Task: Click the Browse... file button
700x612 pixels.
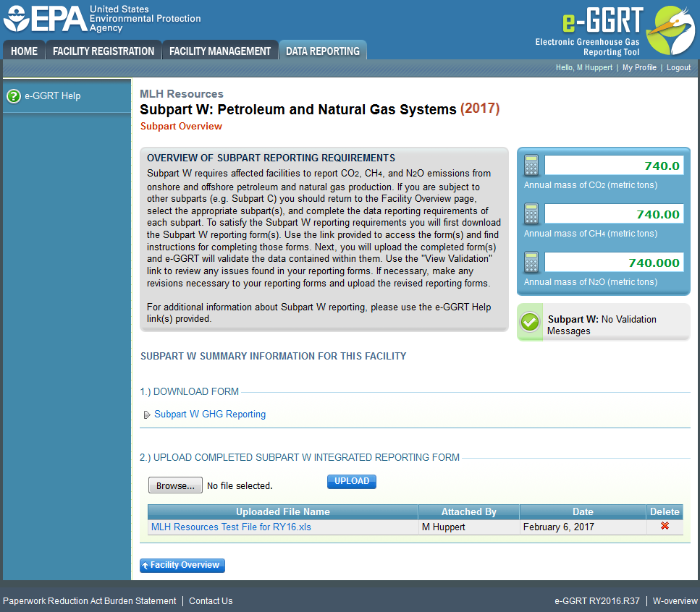Action: coord(175,485)
